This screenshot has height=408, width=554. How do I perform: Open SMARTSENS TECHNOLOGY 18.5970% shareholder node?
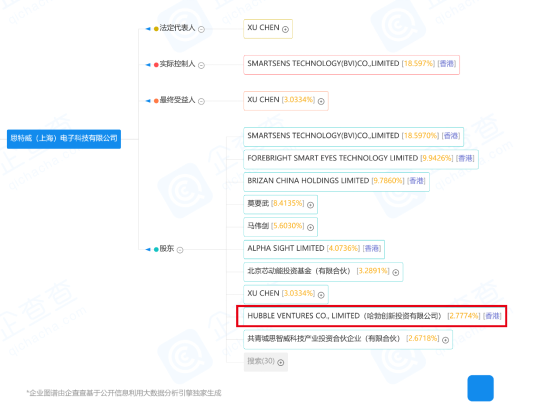(354, 137)
